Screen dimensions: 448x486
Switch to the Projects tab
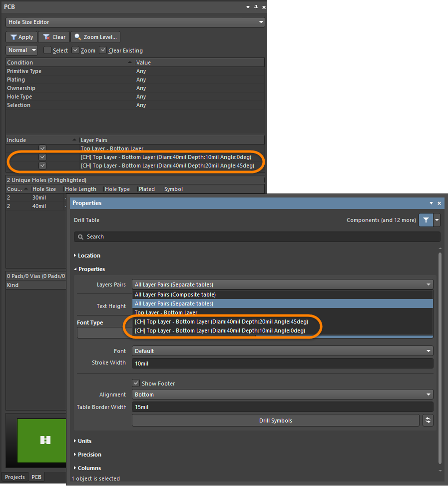click(14, 477)
